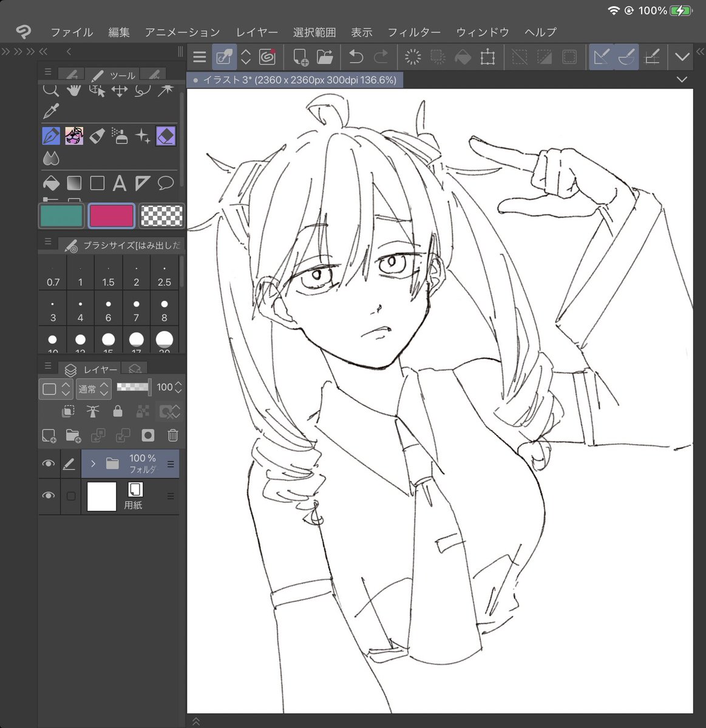Open file using folder icon in command bar
Screen dimensions: 706x728
coord(325,58)
